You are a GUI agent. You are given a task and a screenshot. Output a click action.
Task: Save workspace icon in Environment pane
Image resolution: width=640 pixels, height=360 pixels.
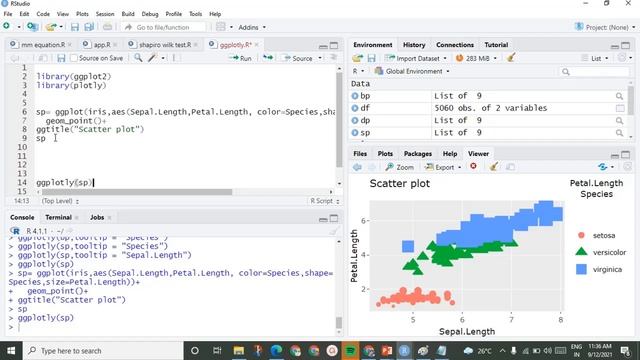tap(371, 58)
